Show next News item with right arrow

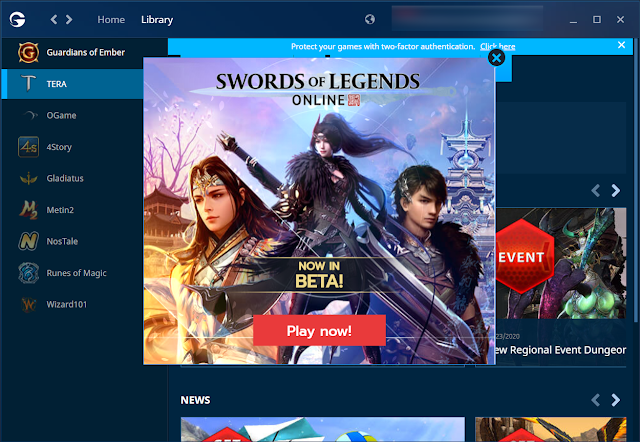616,400
